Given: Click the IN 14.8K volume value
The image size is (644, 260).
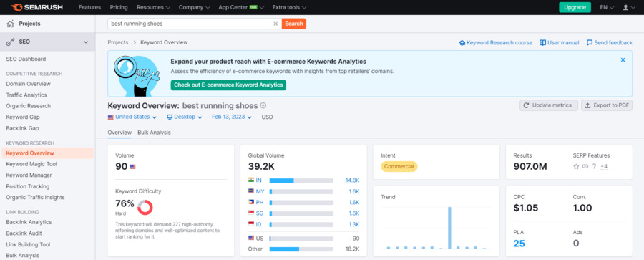Looking at the screenshot, I should tap(352, 180).
